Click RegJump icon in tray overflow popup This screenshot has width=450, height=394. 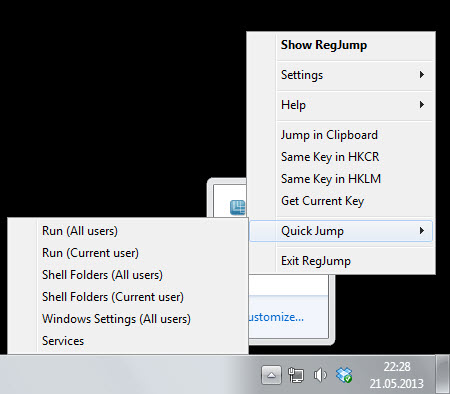[238, 208]
